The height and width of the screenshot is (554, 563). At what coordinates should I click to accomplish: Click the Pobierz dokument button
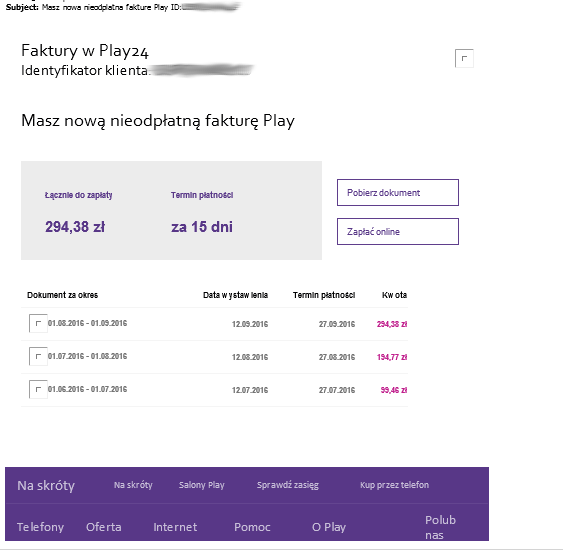click(397, 192)
